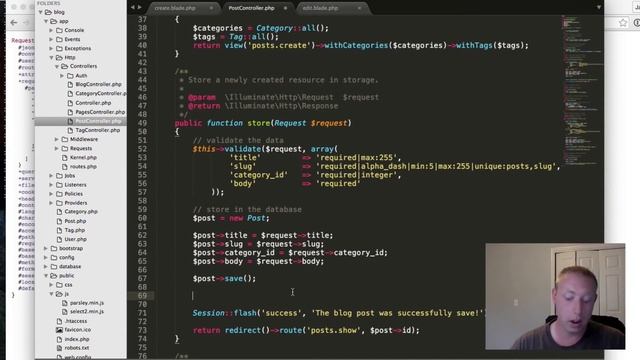Click the browser back arrow behind editor
Image resolution: width=640 pixels, height=360 pixels.
coord(13,22)
